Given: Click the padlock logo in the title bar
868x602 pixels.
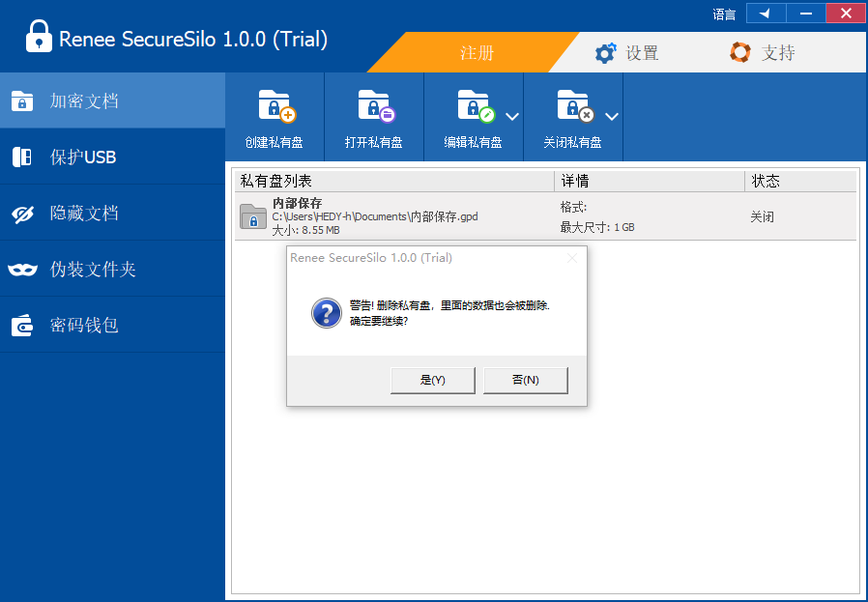Looking at the screenshot, I should tap(39, 36).
